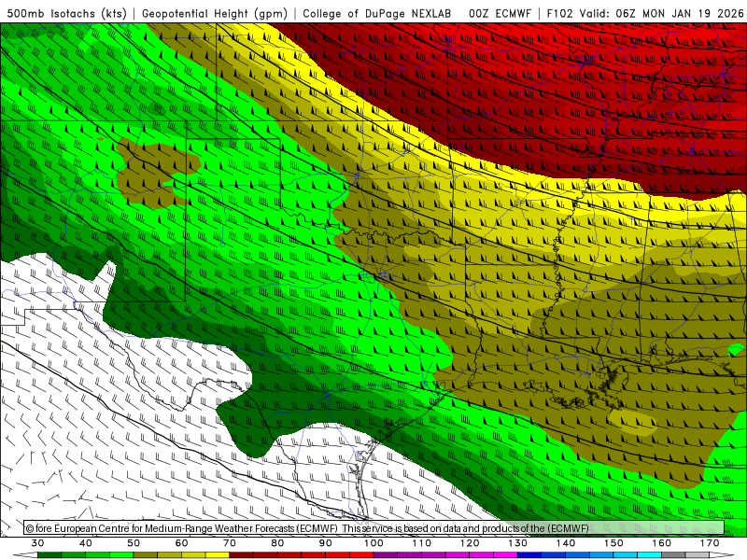
Task: Click the 'Valid: 06Z MON JAN 19 2026' text
Action: [x=661, y=13]
